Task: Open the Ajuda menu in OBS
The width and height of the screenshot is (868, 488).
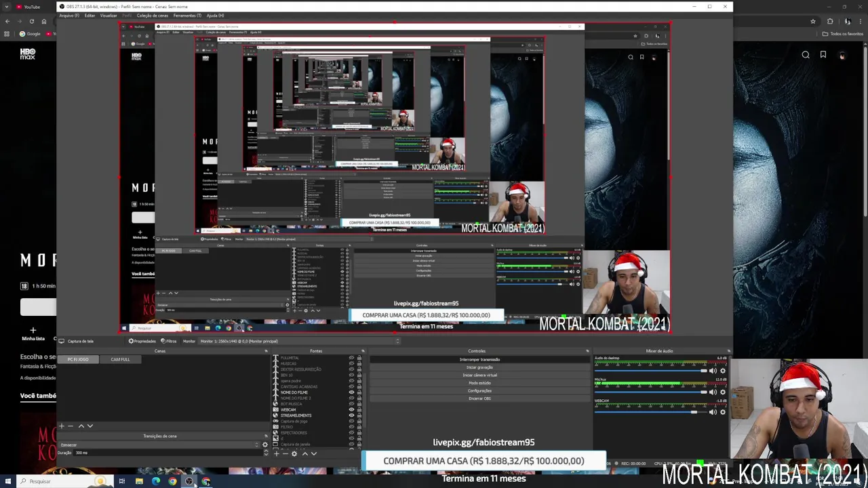Action: 215,16
